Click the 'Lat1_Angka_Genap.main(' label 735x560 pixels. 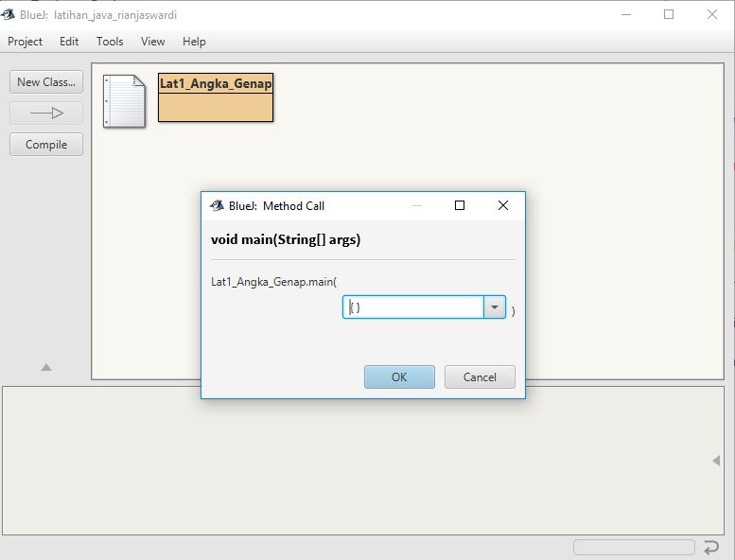(273, 282)
